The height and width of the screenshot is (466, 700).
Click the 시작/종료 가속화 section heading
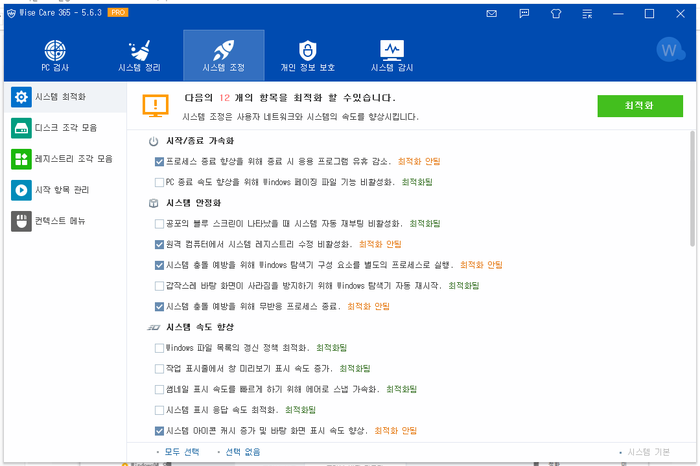(200, 141)
